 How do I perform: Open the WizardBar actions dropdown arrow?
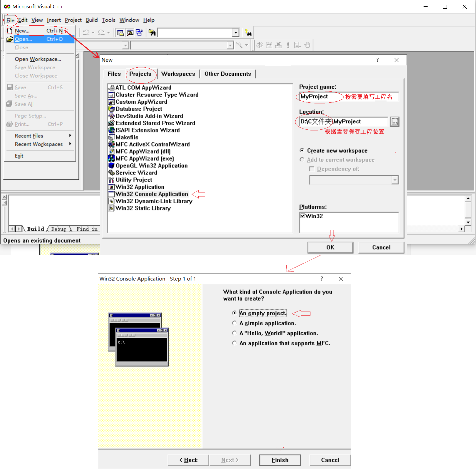pos(247,45)
